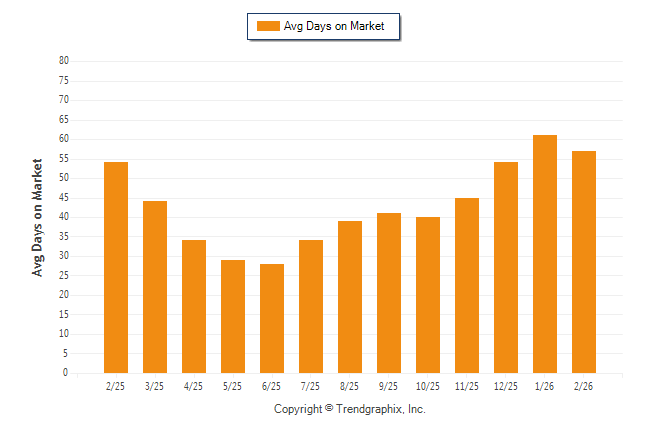
Task: Click the 80 y-axis tick label
Action: tap(63, 61)
